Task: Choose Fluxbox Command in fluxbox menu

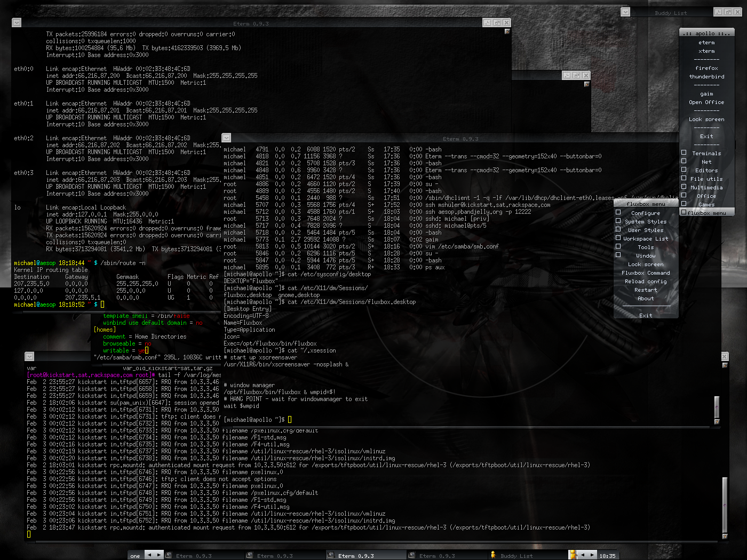Action: pos(646,273)
